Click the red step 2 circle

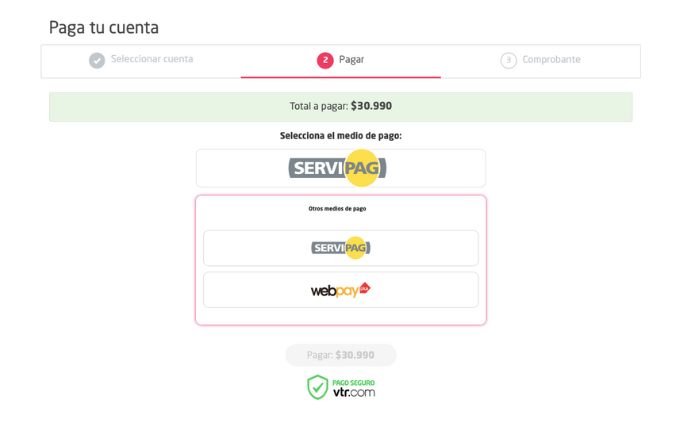pos(325,60)
